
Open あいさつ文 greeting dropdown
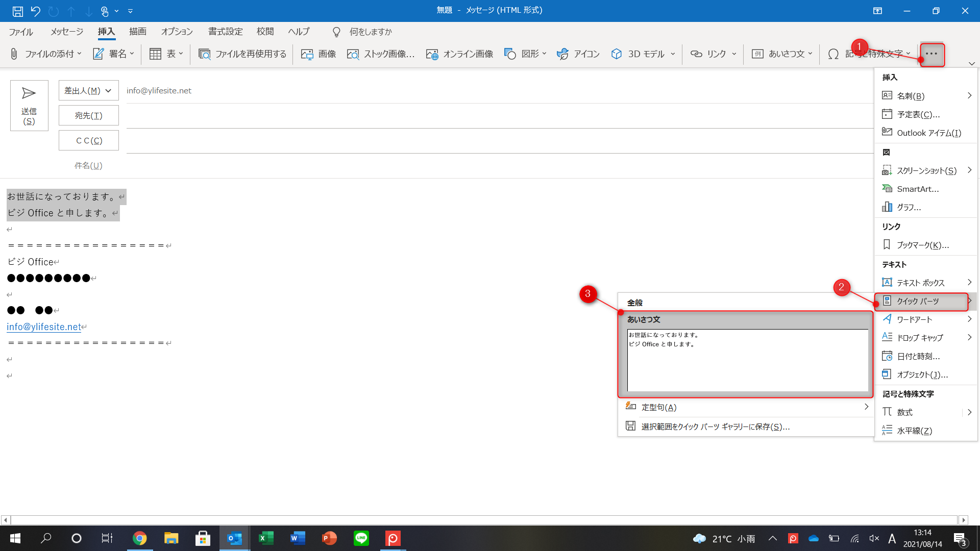782,54
